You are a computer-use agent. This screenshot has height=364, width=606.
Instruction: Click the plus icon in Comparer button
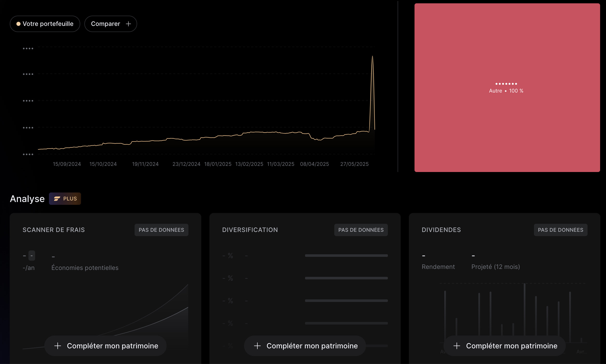tap(128, 24)
